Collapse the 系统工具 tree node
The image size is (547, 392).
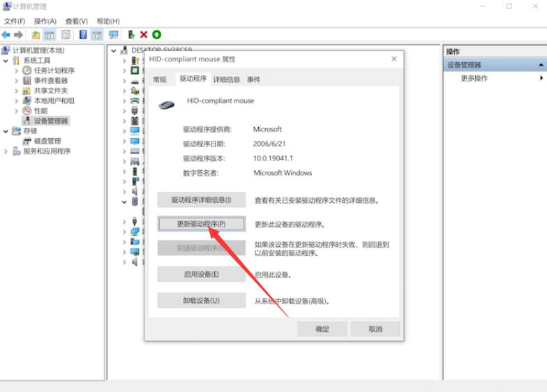(6, 61)
